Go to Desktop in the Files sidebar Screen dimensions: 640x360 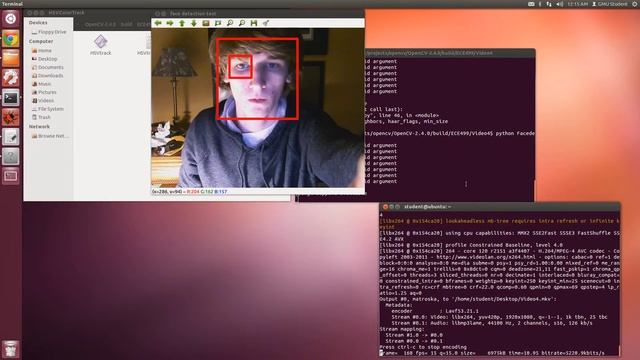click(44, 59)
